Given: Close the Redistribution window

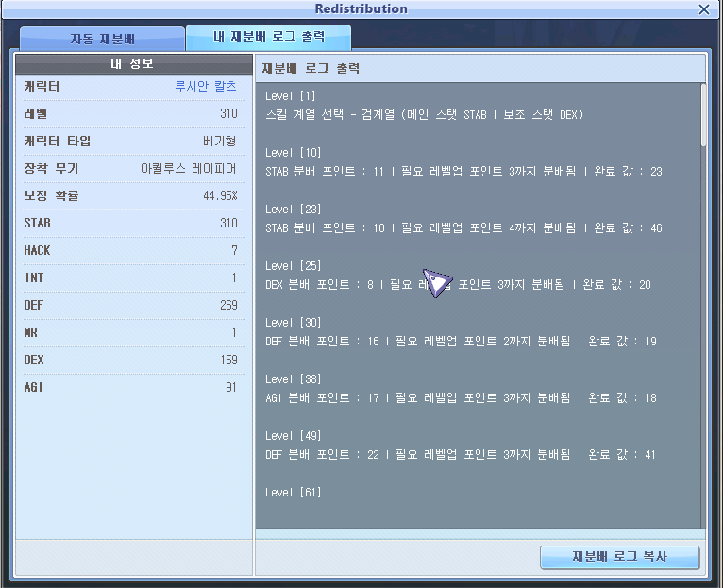Looking at the screenshot, I should pyautogui.click(x=703, y=9).
